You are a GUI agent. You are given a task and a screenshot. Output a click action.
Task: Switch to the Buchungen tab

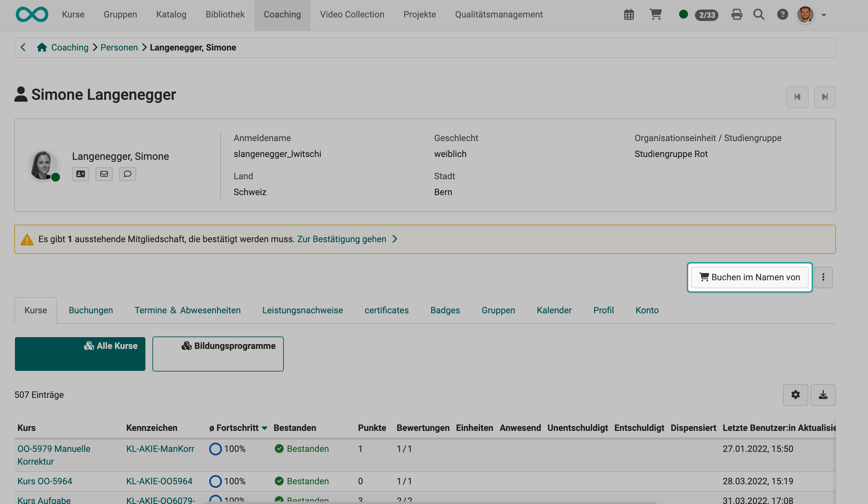pyautogui.click(x=90, y=310)
